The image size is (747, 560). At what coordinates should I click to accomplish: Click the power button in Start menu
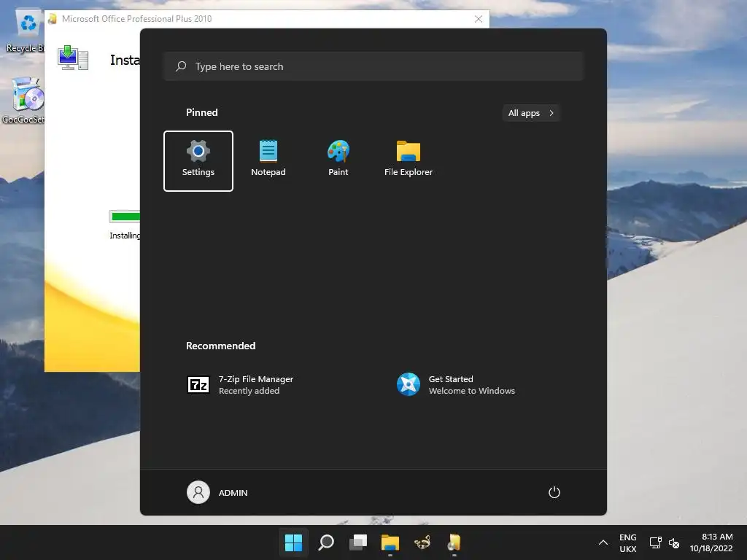coord(554,492)
